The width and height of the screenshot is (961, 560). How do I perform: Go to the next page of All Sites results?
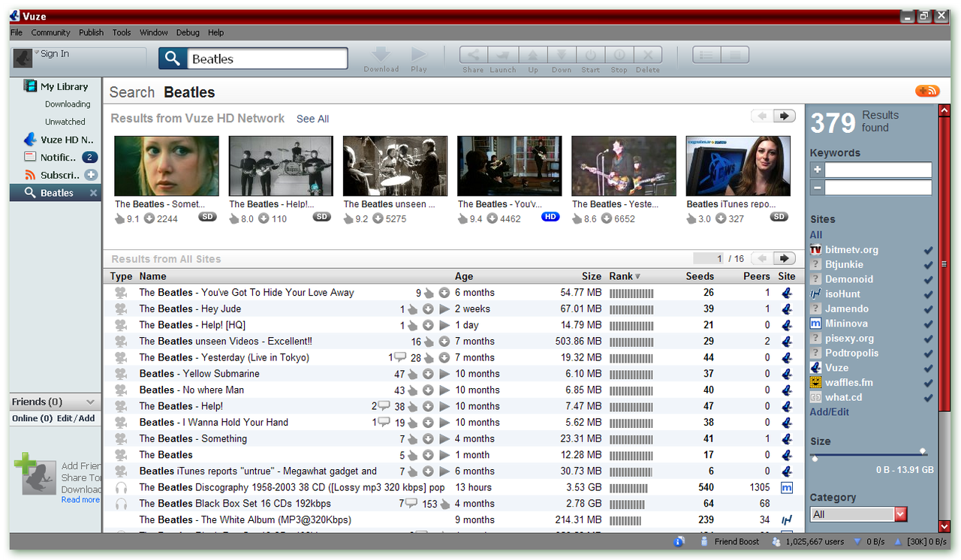(785, 258)
